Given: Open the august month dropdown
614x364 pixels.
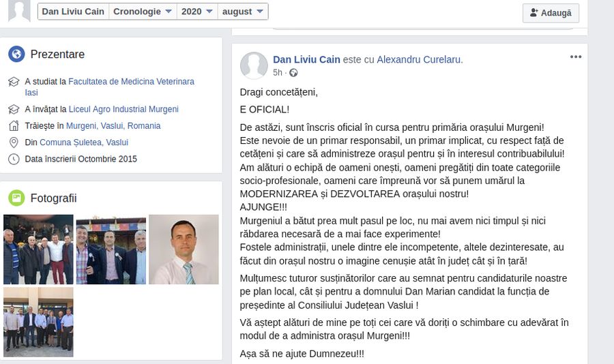Looking at the screenshot, I should [x=242, y=12].
